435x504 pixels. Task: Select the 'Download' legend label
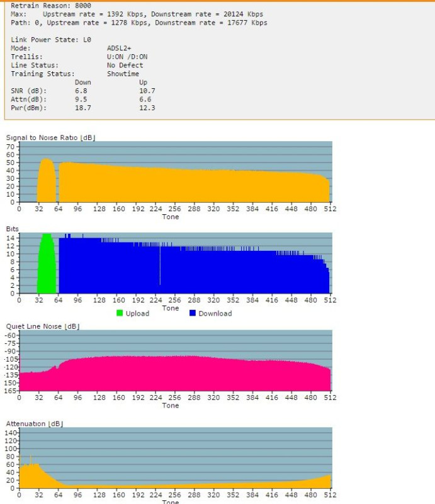[x=215, y=313]
